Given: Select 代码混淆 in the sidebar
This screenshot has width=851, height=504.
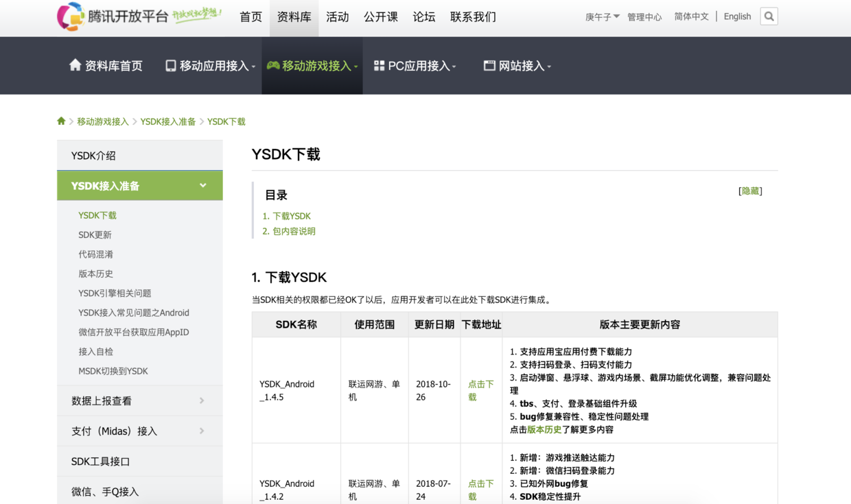Looking at the screenshot, I should click(x=95, y=254).
